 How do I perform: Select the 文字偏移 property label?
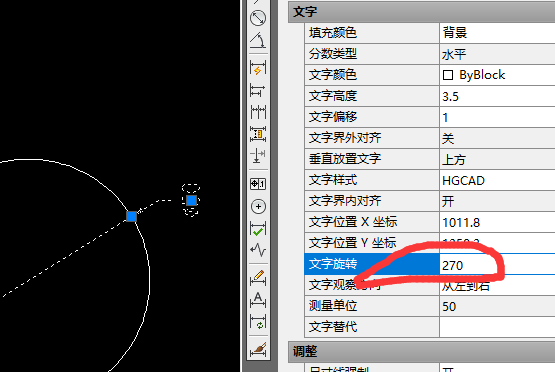coord(333,117)
